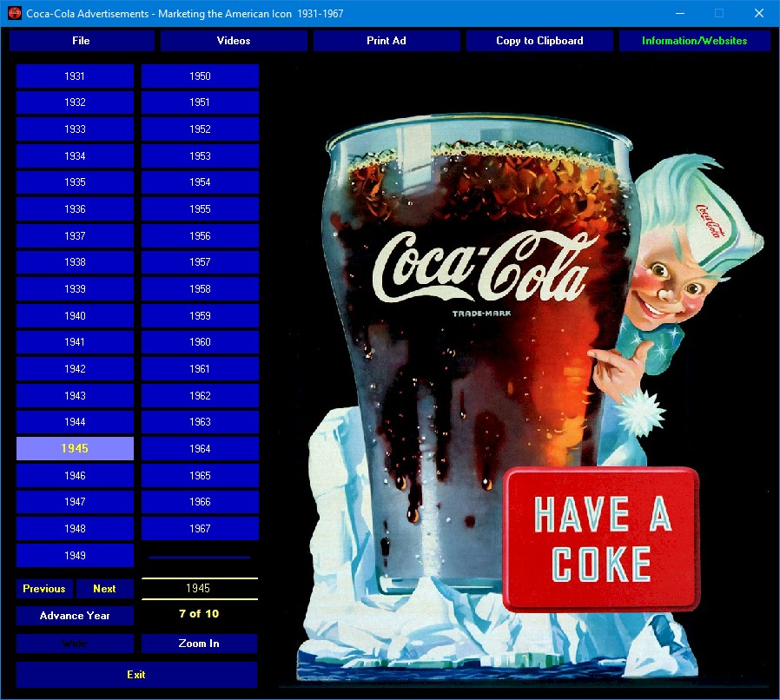Jump to the 1955 ads
The image size is (780, 700).
(200, 209)
